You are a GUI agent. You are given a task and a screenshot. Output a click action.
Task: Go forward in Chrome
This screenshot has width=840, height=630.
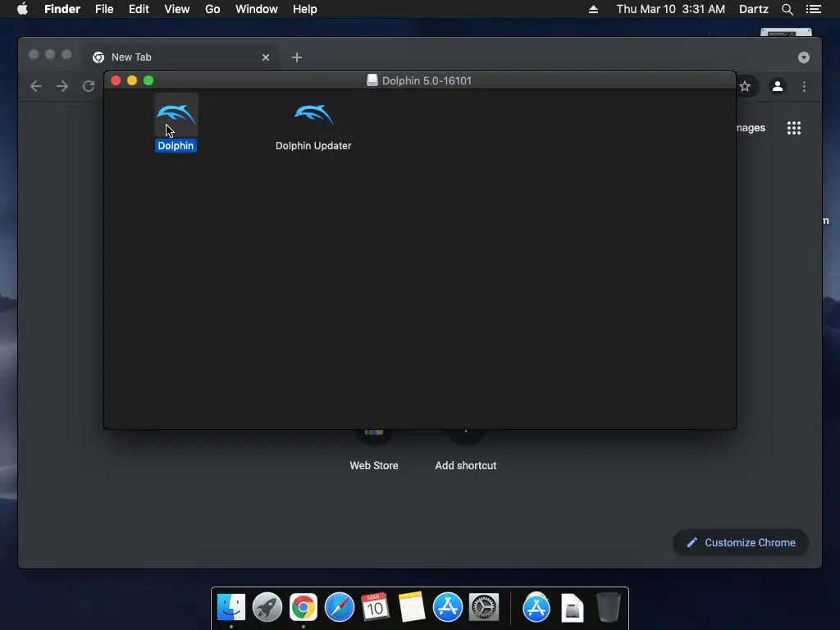pyautogui.click(x=62, y=86)
